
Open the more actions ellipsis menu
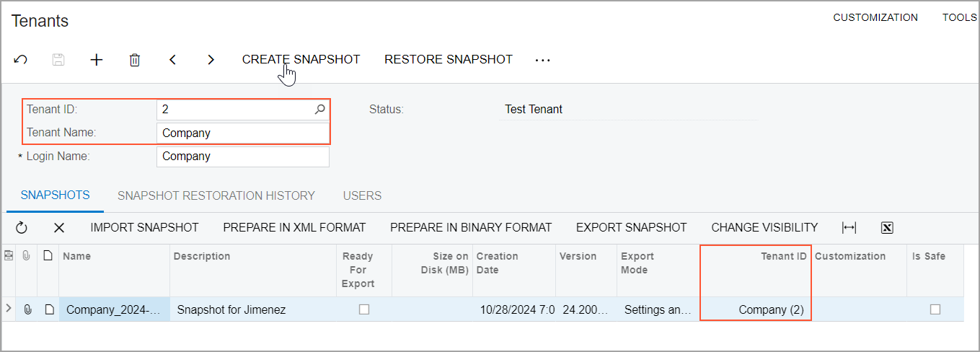[x=543, y=60]
